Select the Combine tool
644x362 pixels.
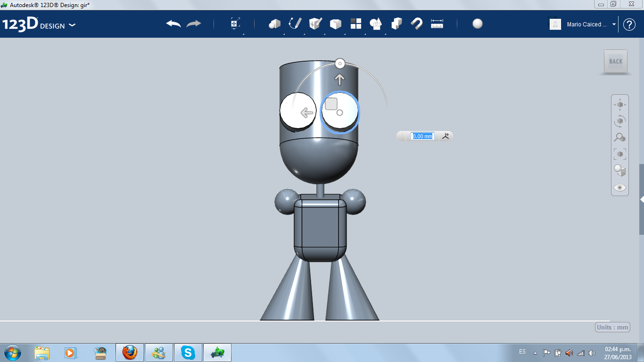pos(396,24)
